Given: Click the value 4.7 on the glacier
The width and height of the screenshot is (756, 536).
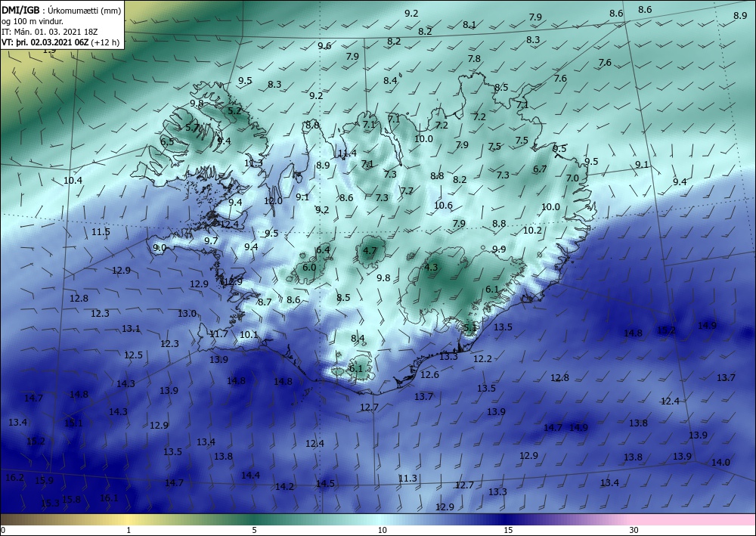Looking at the screenshot, I should point(370,251).
